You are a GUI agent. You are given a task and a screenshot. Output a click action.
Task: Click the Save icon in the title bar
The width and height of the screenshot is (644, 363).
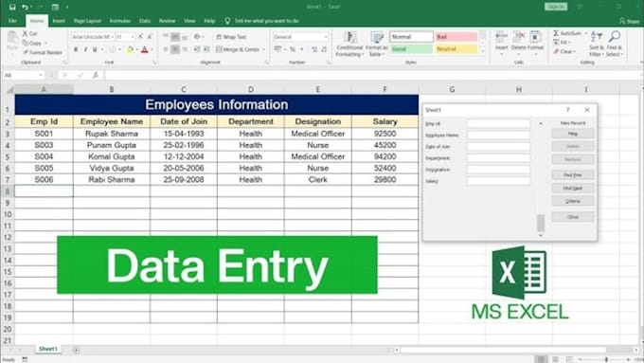(12, 7)
